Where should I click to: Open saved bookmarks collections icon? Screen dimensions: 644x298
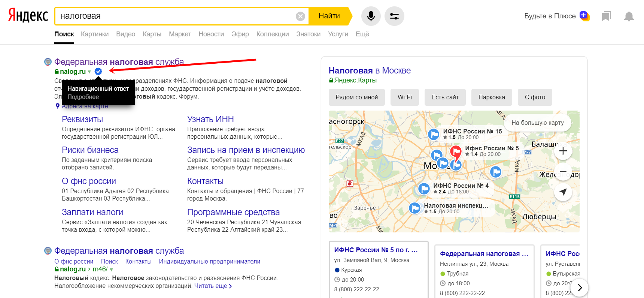tap(606, 16)
